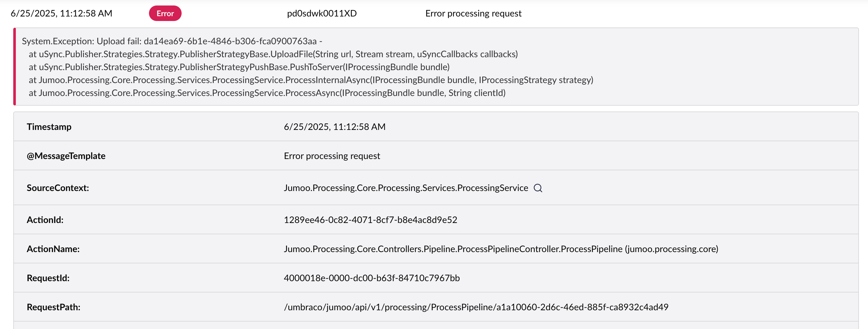Viewport: 868px width, 329px height.
Task: Click the RequestId value 4000018e-0000-dc00
Action: 372,278
